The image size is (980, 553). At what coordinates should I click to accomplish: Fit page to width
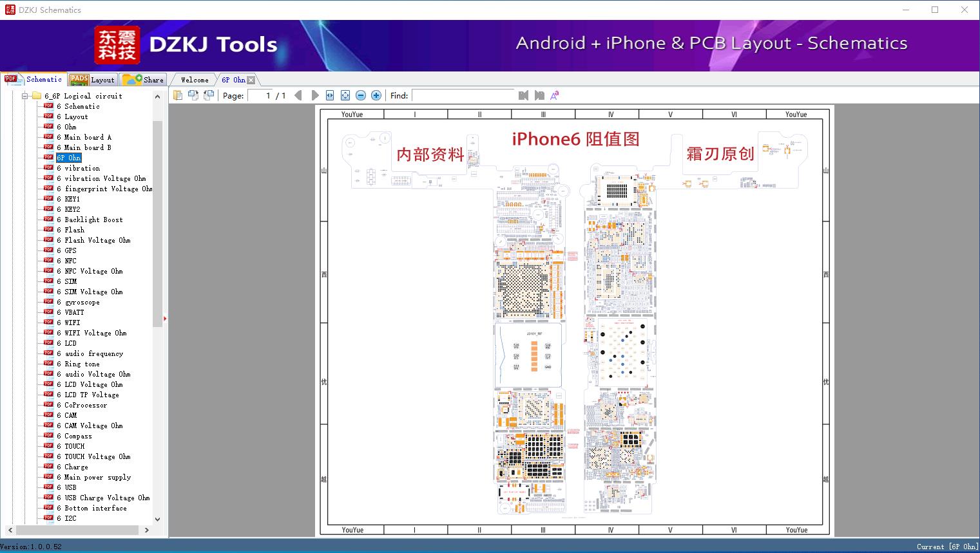click(x=330, y=95)
